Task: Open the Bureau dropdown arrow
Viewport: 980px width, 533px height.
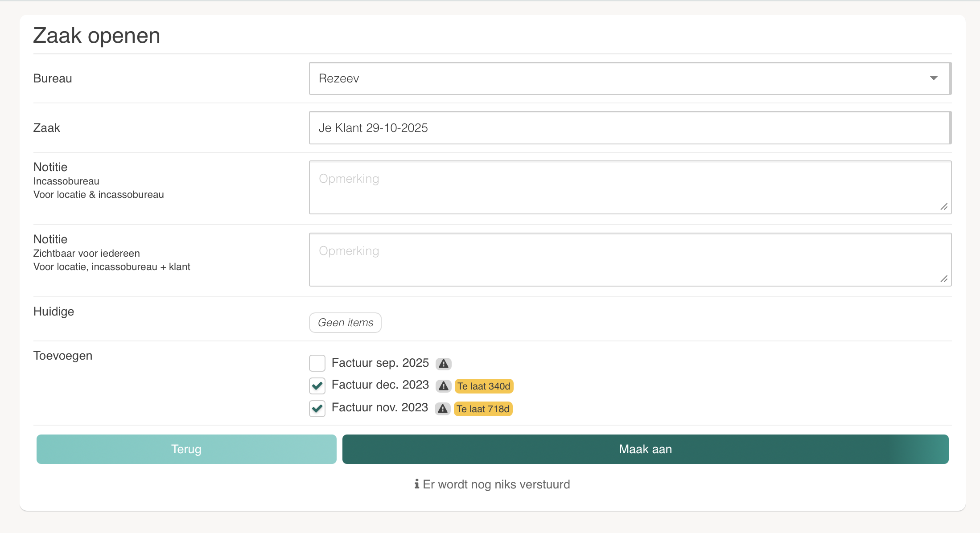Action: (x=934, y=78)
